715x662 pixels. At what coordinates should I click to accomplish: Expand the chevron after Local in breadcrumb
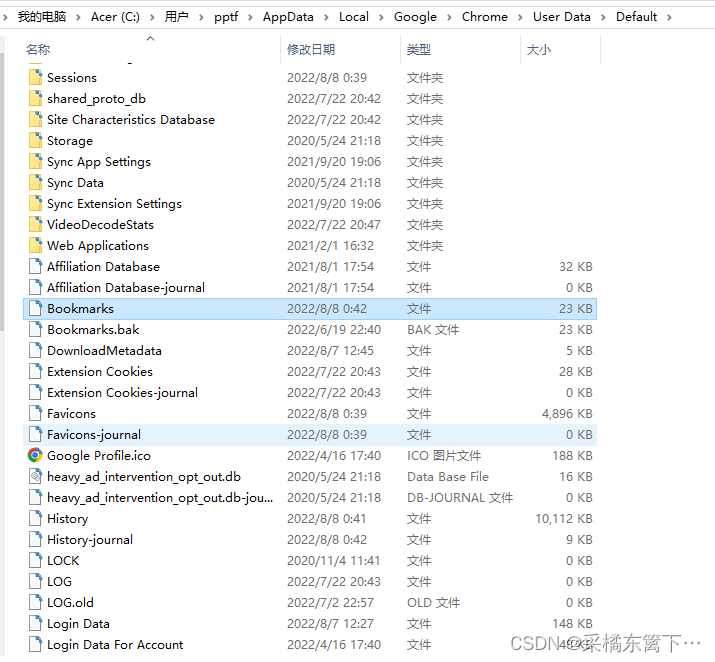[x=381, y=17]
